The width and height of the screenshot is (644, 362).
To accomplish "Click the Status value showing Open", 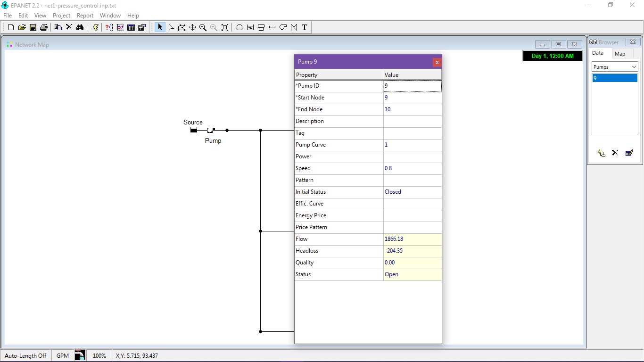I will pyautogui.click(x=412, y=274).
